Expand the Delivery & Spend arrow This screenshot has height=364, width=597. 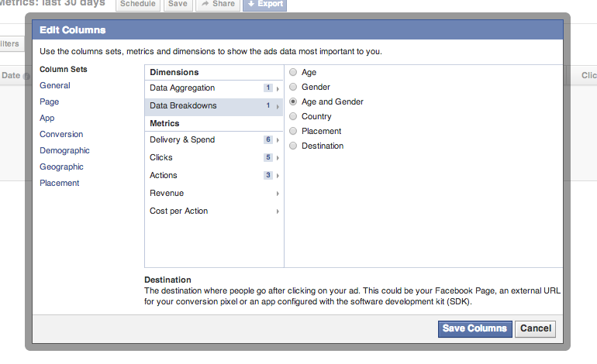coord(278,140)
